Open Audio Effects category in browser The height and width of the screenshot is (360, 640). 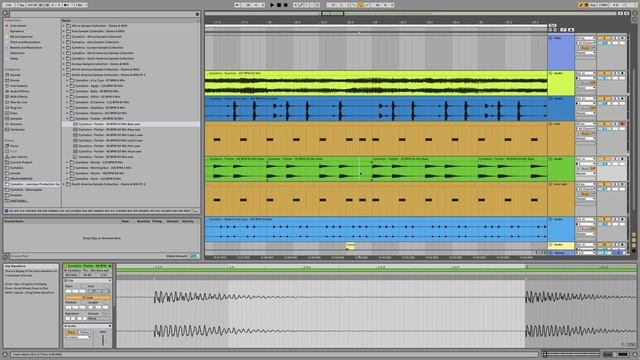19,91
